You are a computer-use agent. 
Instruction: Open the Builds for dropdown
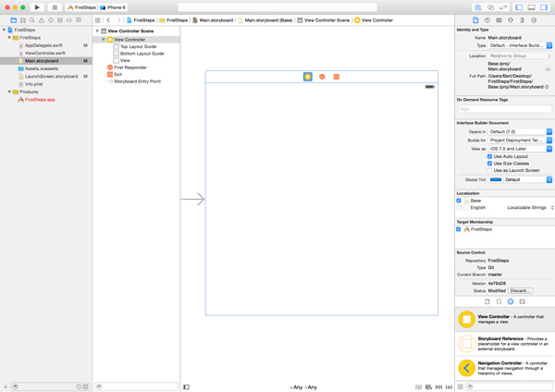tap(520, 141)
